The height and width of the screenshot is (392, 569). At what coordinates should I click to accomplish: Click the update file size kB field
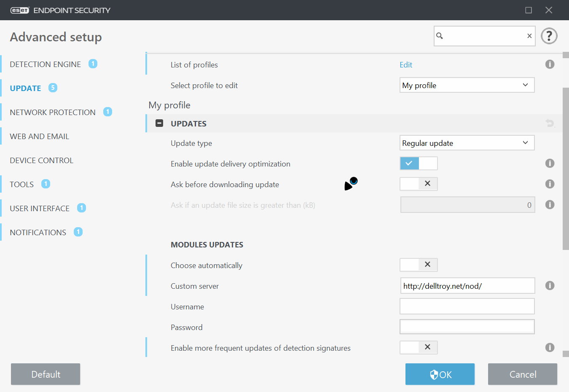tap(467, 205)
